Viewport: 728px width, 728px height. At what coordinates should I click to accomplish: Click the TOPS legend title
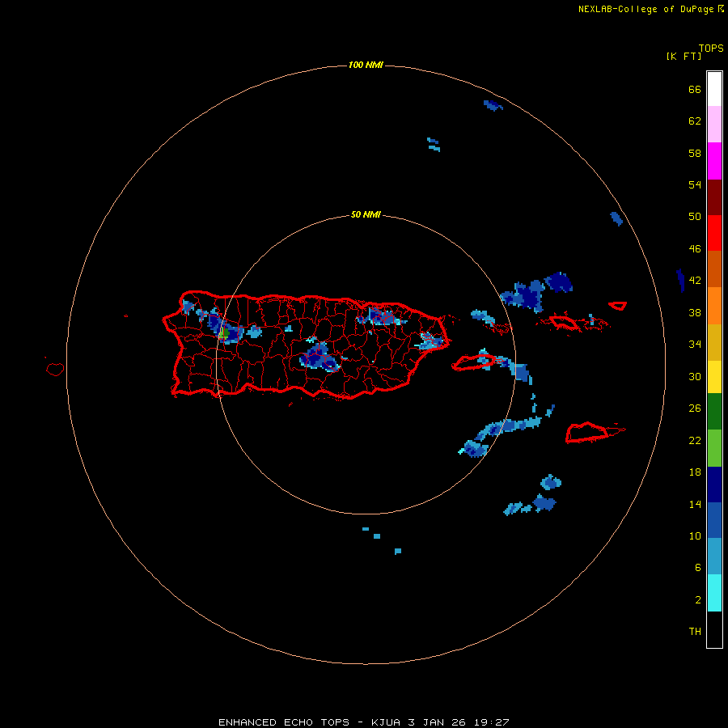(711, 49)
